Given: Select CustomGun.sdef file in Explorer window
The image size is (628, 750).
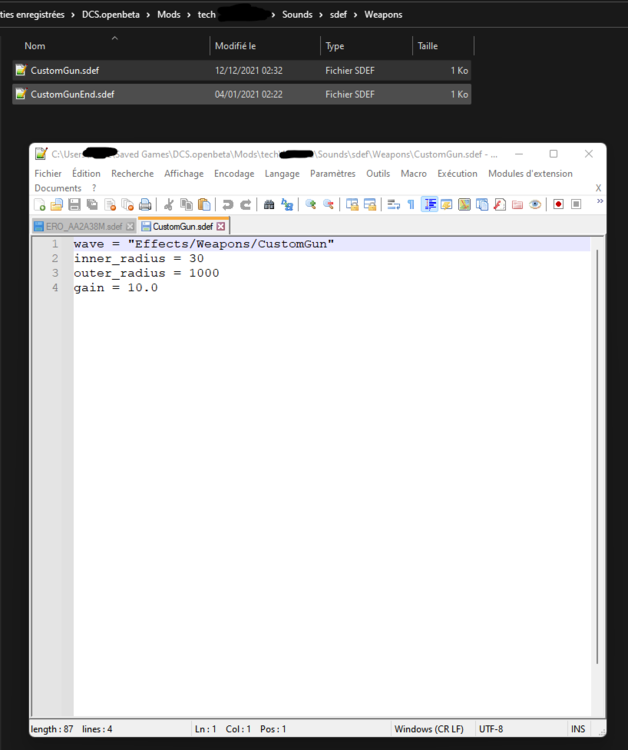Looking at the screenshot, I should pos(242,70).
